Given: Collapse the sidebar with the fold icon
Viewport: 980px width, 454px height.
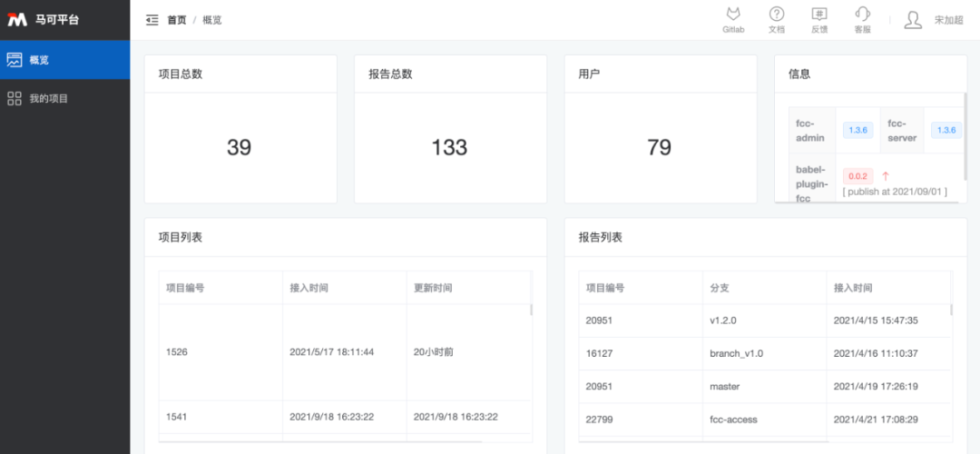Looking at the screenshot, I should pyautogui.click(x=152, y=20).
